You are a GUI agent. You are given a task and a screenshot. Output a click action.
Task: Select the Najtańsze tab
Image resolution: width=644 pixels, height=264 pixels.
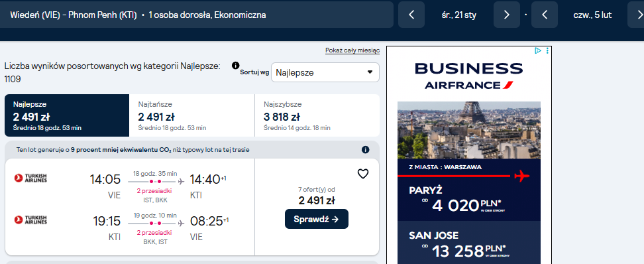(x=191, y=115)
